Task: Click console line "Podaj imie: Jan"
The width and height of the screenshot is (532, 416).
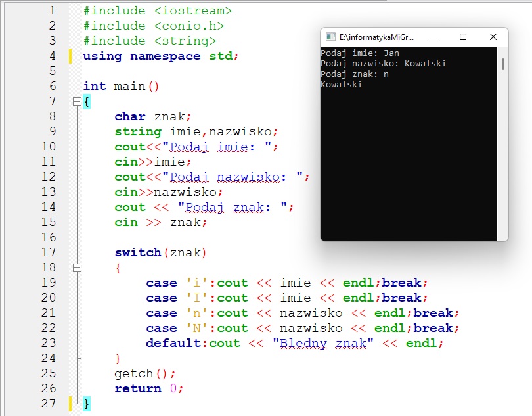Action: [360, 53]
